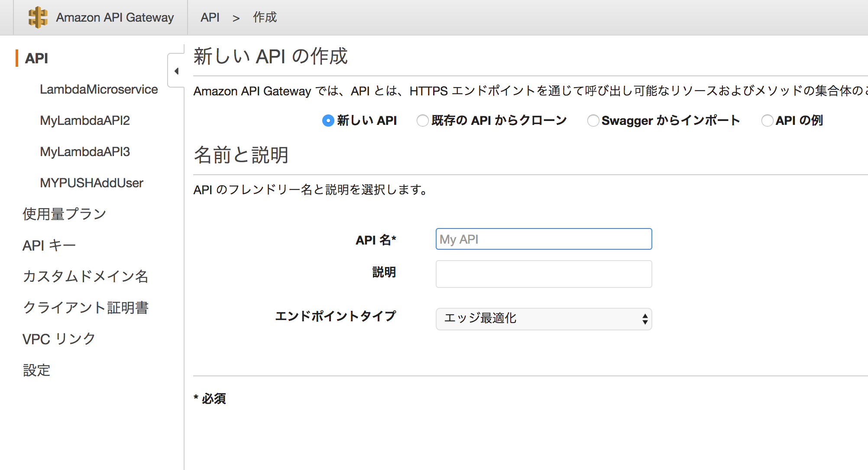Click the 説明 field label
Screen dimensions: 868x470
point(384,272)
